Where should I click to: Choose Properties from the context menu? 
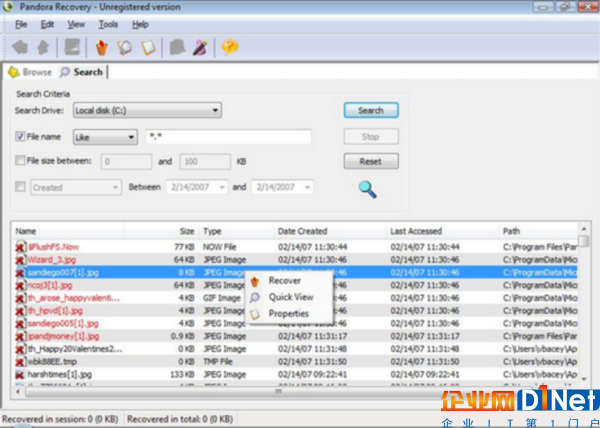point(289,314)
